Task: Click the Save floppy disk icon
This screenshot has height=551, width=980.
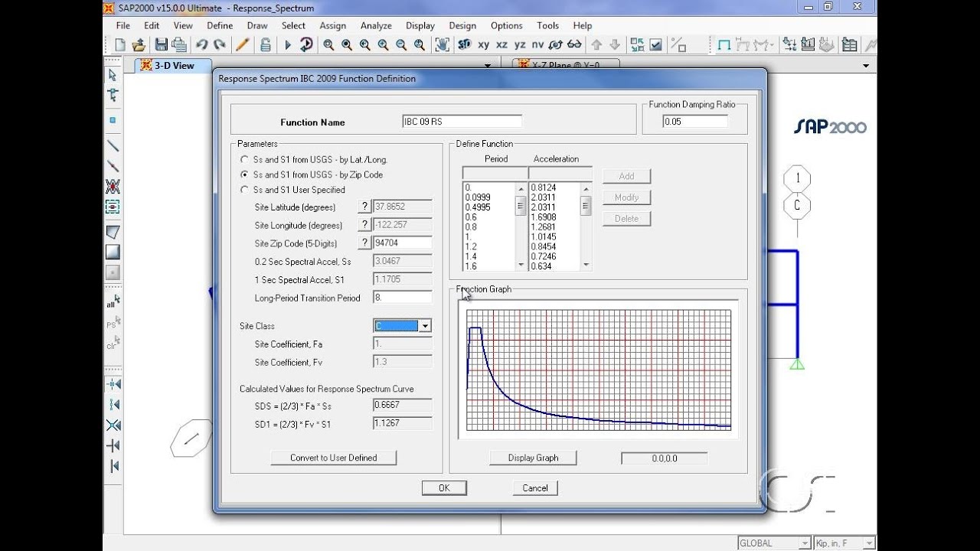Action: (161, 45)
